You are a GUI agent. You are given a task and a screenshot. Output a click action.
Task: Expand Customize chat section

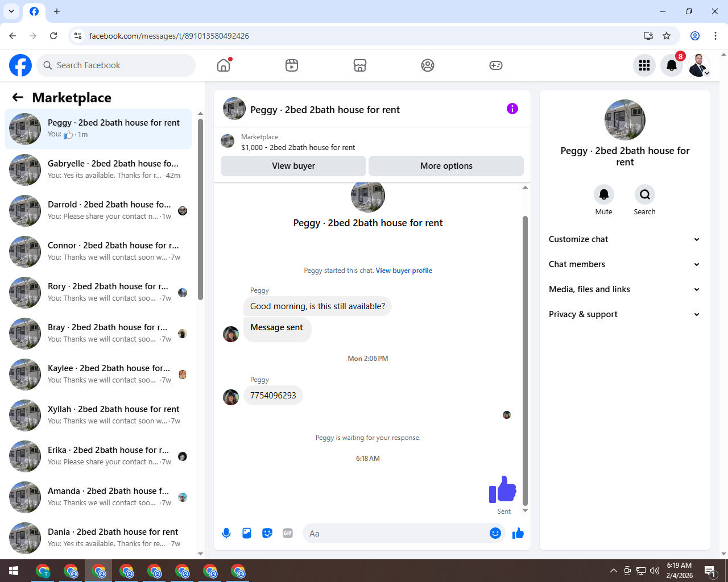(624, 239)
